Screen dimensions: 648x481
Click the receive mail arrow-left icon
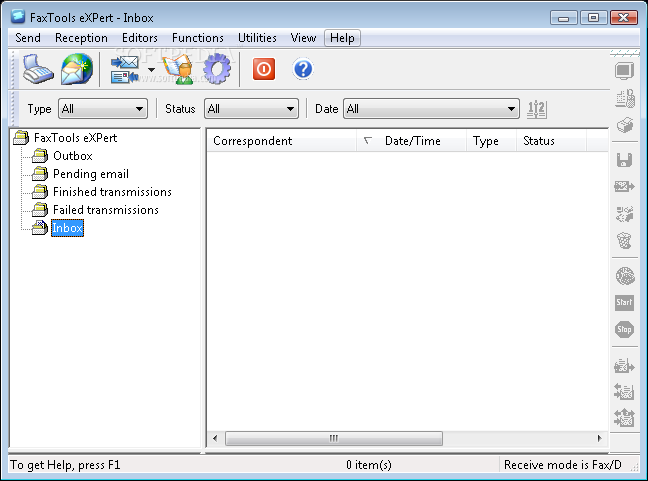(x=624, y=391)
